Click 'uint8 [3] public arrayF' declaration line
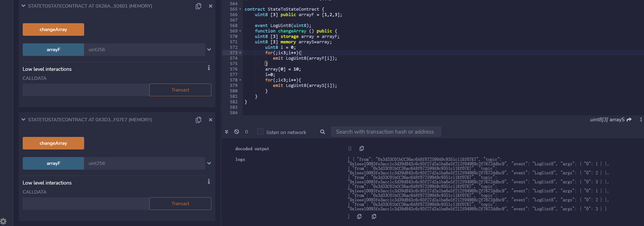 point(298,15)
